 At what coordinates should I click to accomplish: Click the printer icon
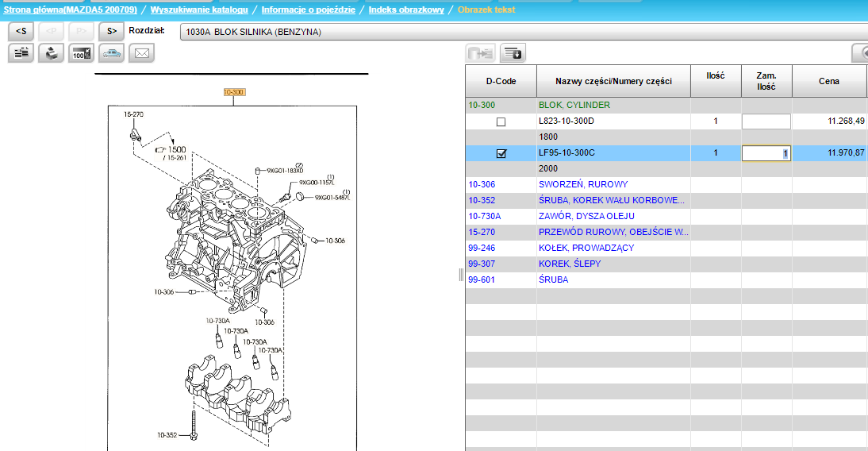(x=51, y=53)
